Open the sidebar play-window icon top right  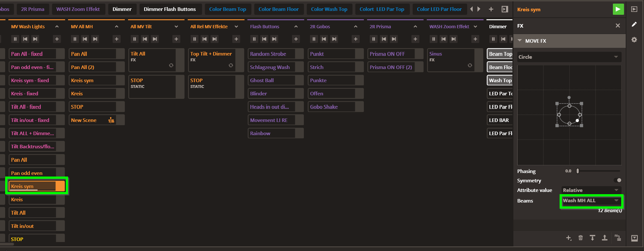coord(634,9)
